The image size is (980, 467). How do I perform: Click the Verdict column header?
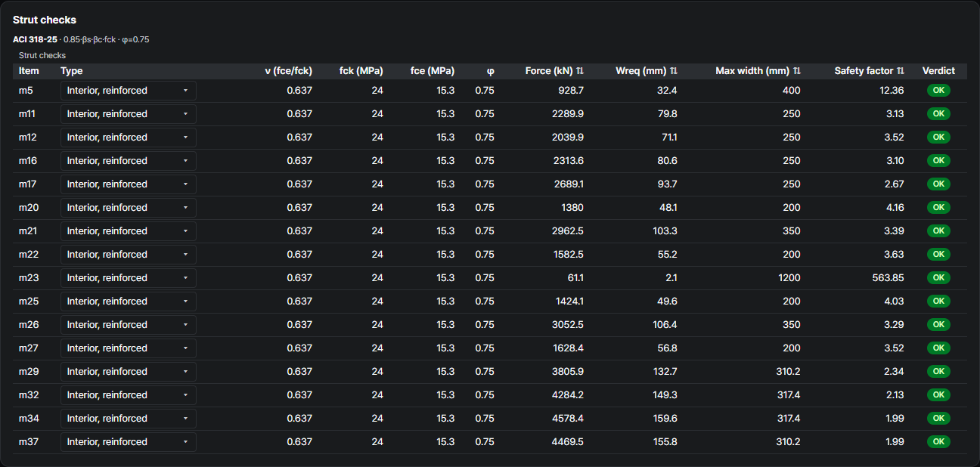coord(938,71)
